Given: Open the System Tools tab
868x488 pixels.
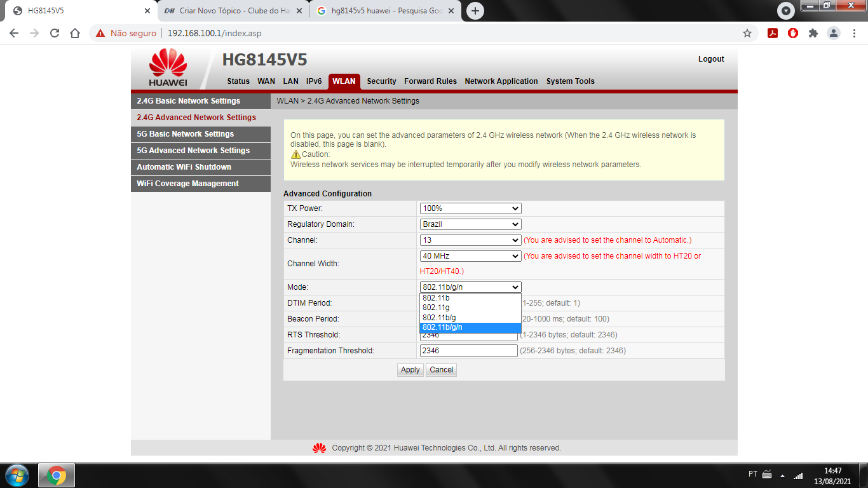Looking at the screenshot, I should 570,81.
